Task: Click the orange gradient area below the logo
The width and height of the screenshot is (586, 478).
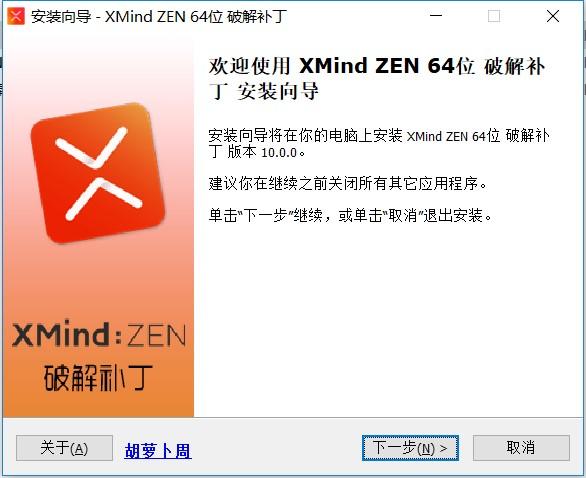Action: 98,280
